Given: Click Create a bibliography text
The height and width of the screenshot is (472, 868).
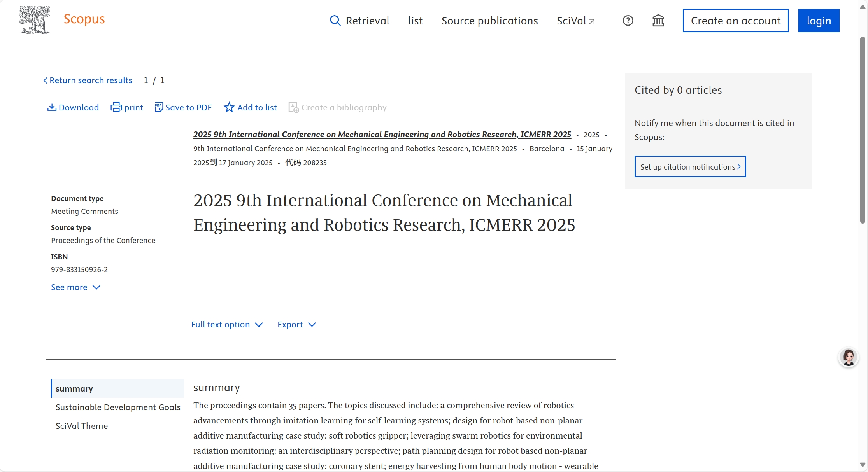Looking at the screenshot, I should [344, 108].
